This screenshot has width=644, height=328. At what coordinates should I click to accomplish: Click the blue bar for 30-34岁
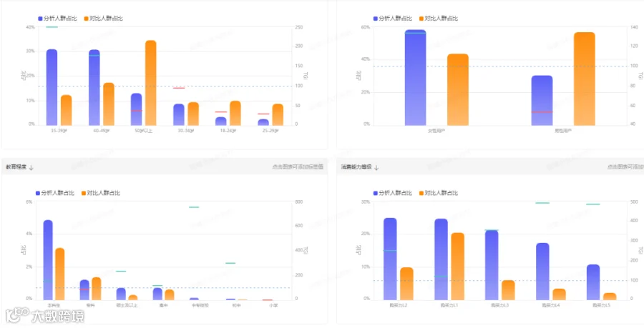click(x=179, y=115)
